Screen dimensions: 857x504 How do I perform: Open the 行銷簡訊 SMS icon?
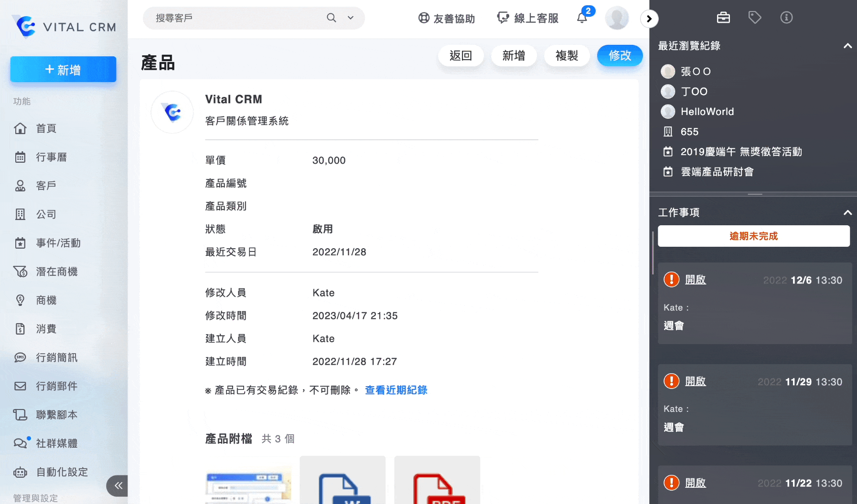pyautogui.click(x=20, y=357)
